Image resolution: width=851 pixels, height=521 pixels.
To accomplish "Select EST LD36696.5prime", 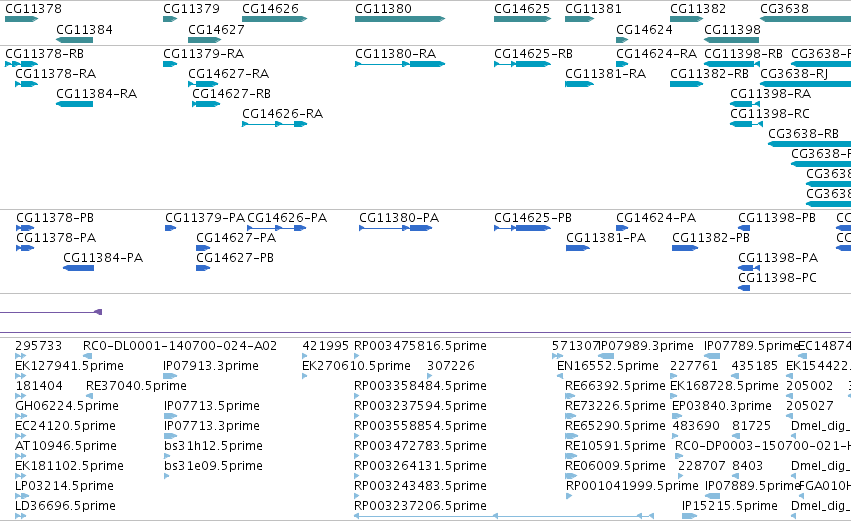I will [x=66, y=506].
